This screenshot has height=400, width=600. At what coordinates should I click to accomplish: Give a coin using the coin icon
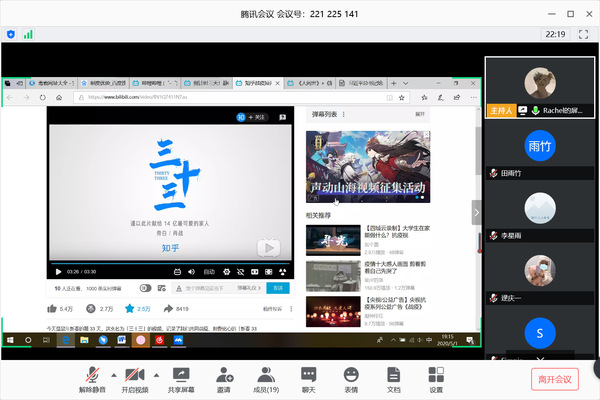click(91, 309)
